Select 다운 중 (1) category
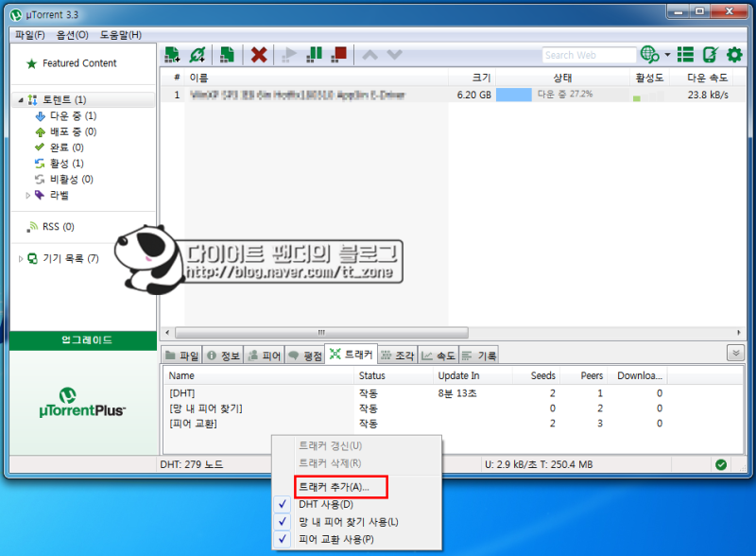This screenshot has width=756, height=556. point(74,115)
